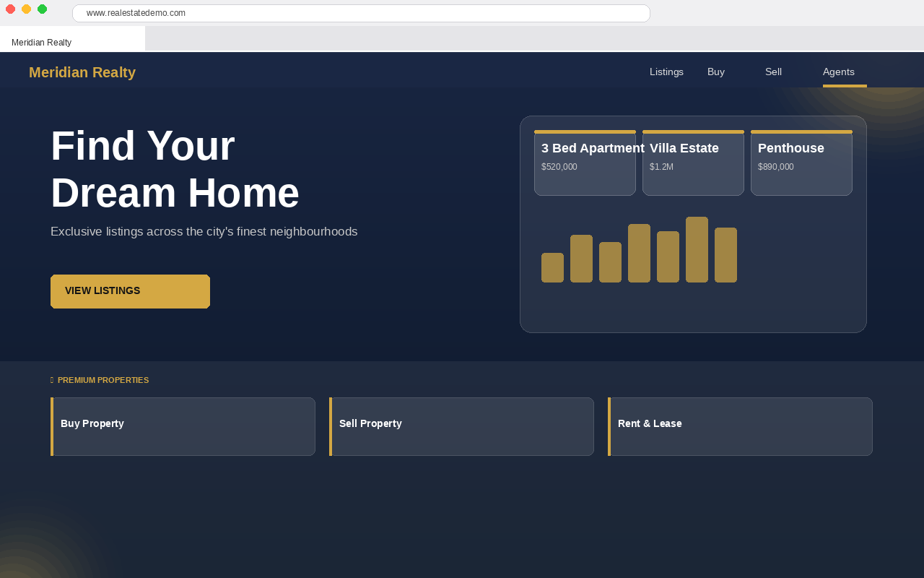Click the red close window button

(x=10, y=9)
